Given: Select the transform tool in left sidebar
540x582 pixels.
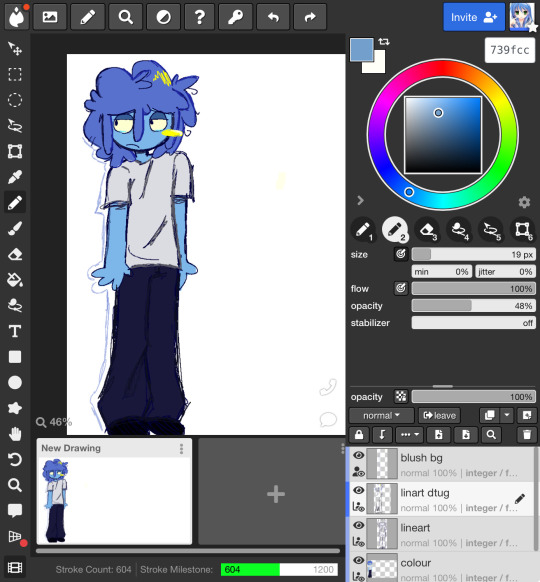Looking at the screenshot, I should click(x=15, y=151).
